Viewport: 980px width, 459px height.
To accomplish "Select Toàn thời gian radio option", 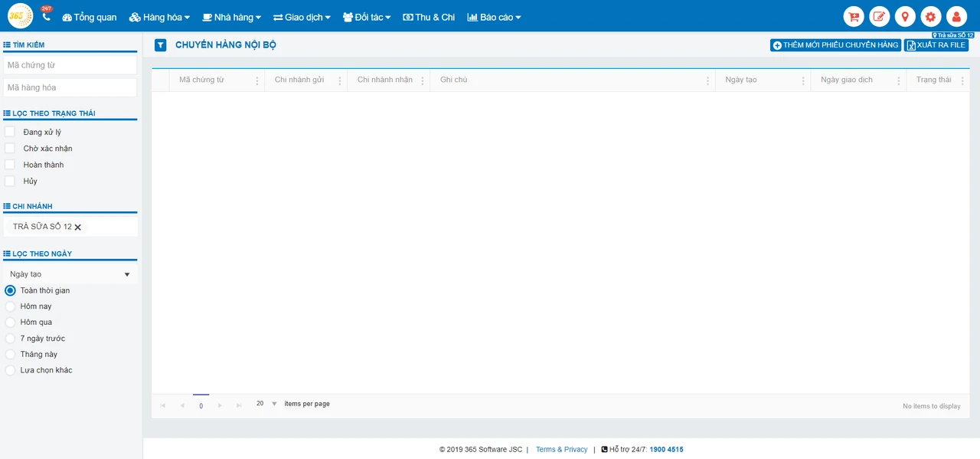I will tap(10, 290).
